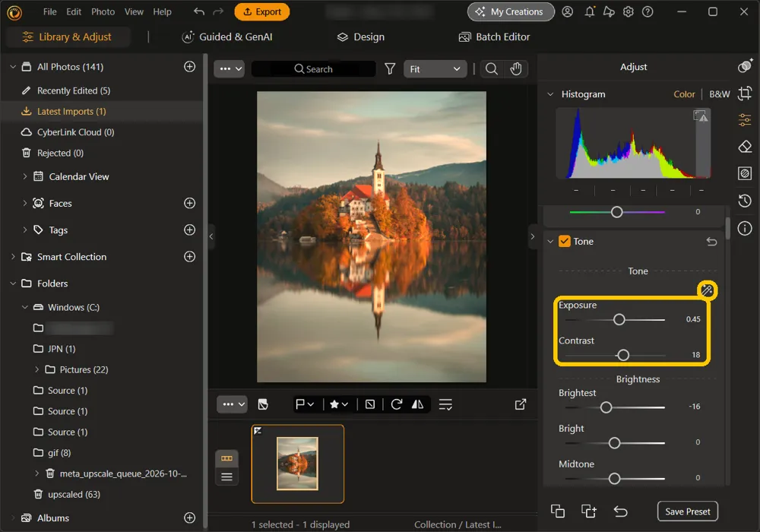Open the Fit zoom dropdown

[435, 69]
